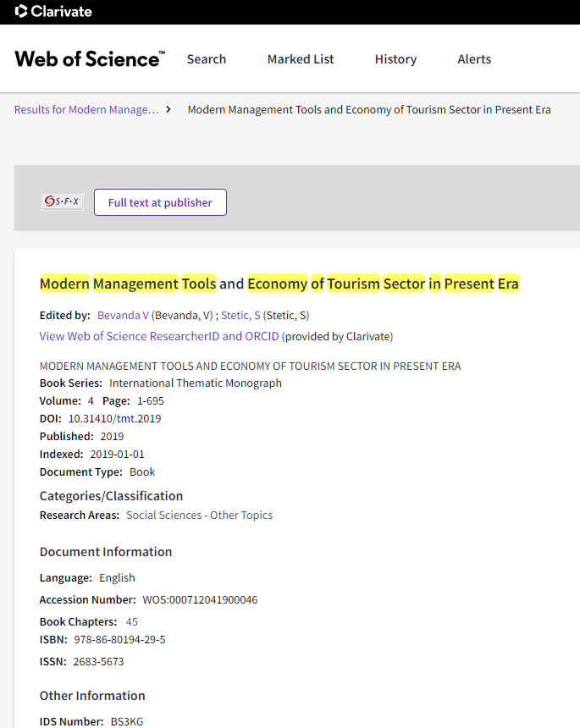Open editor Stetic, S profile link
Image resolution: width=580 pixels, height=728 pixels.
(x=240, y=316)
